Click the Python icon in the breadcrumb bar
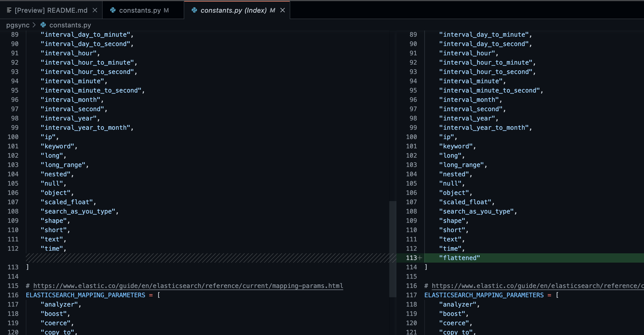644x335 pixels. [43, 25]
